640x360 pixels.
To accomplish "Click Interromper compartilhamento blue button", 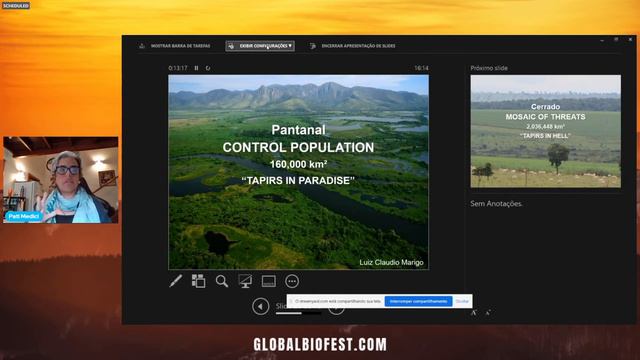I will pyautogui.click(x=418, y=301).
